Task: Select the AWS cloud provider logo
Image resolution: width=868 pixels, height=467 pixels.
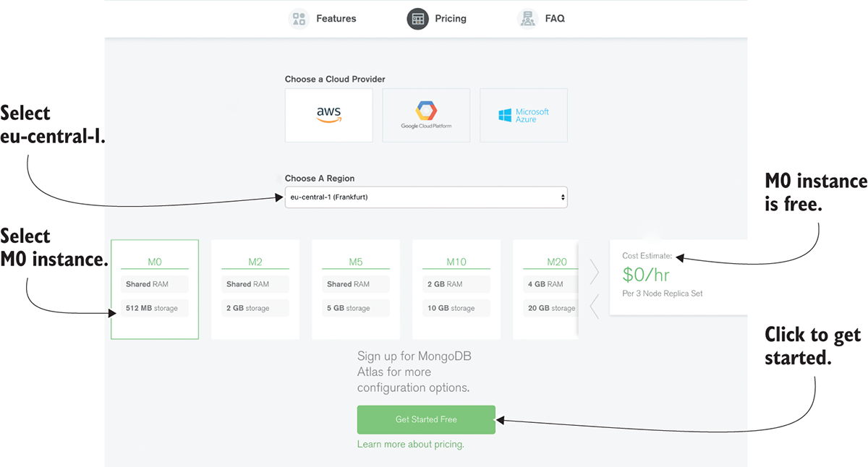Action: (329, 115)
